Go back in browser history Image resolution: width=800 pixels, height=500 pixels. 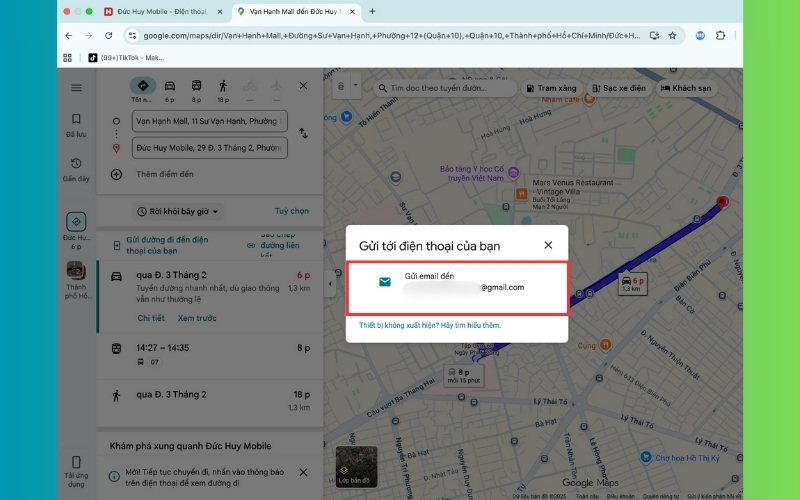(68, 35)
